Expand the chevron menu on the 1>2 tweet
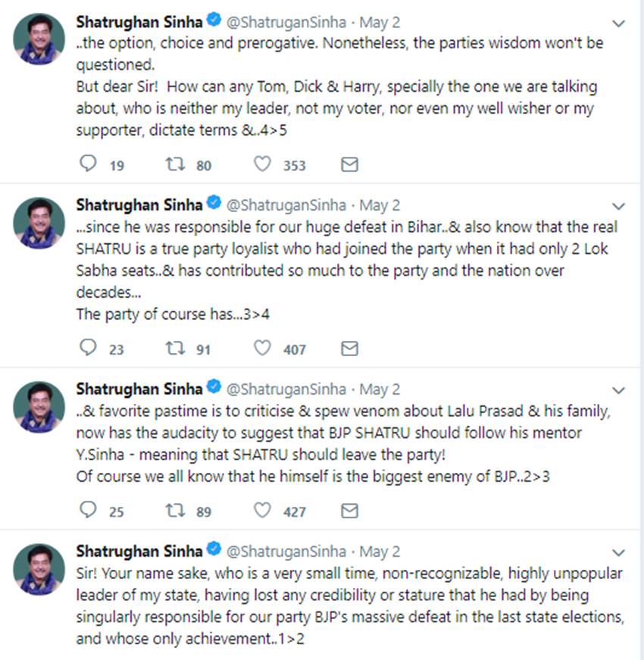This screenshot has height=660, width=644. 618,552
